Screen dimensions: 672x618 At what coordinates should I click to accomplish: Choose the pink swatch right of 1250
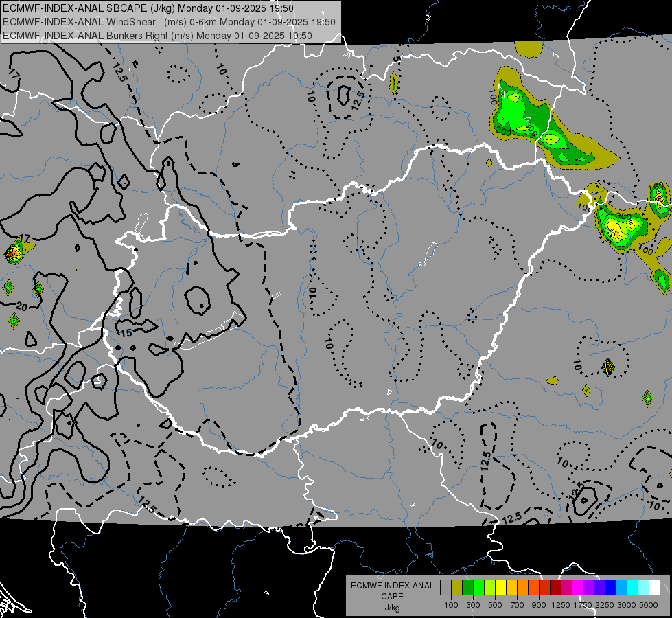[566, 587]
